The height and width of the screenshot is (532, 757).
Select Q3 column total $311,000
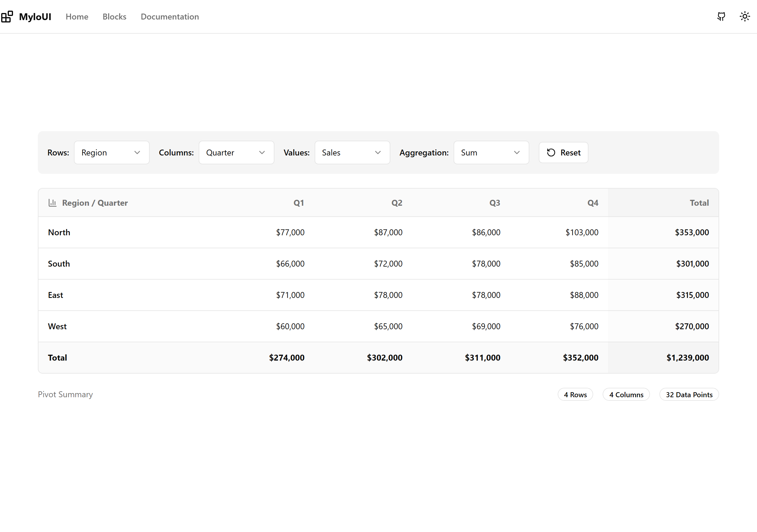coord(482,358)
